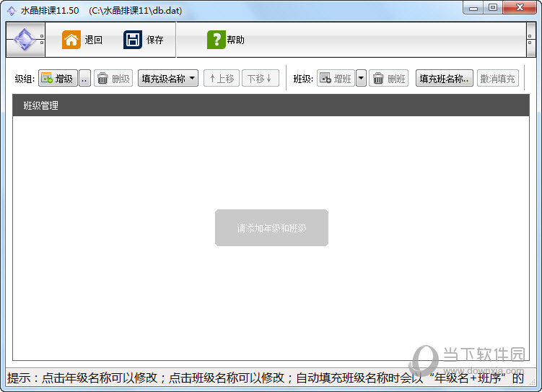Click the title bar app icon
This screenshot has width=542, height=392.
coord(12,11)
